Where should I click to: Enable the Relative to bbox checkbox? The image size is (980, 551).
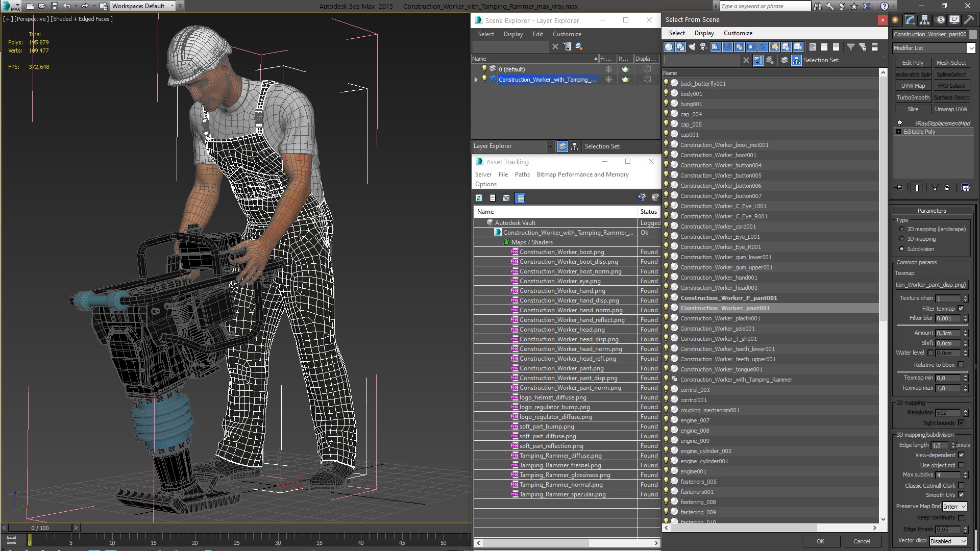click(961, 365)
